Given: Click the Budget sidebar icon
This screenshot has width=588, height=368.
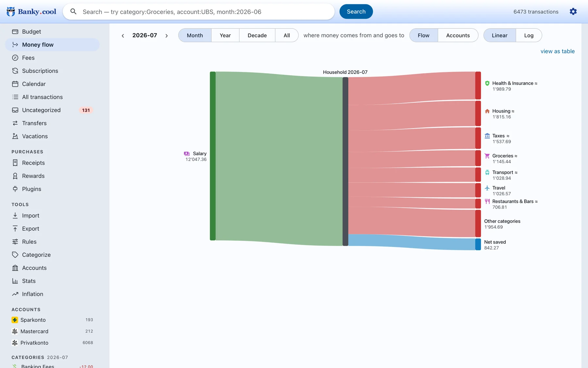Looking at the screenshot, I should [15, 31].
